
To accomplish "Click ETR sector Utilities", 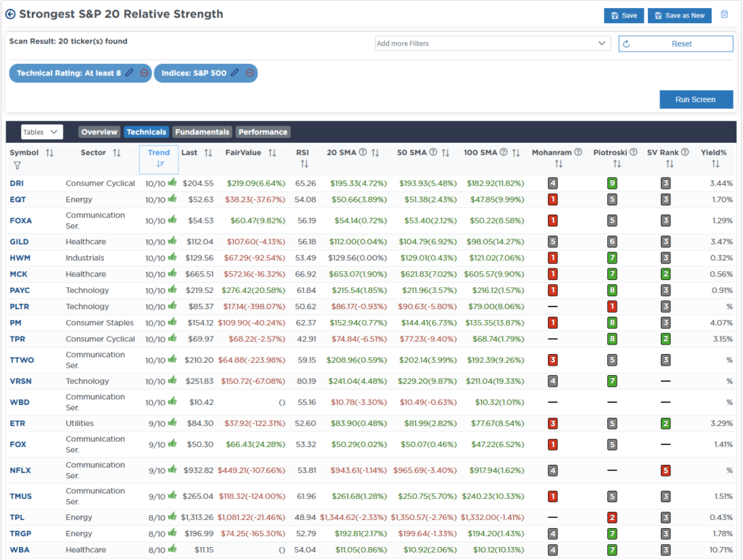I will pyautogui.click(x=80, y=423).
